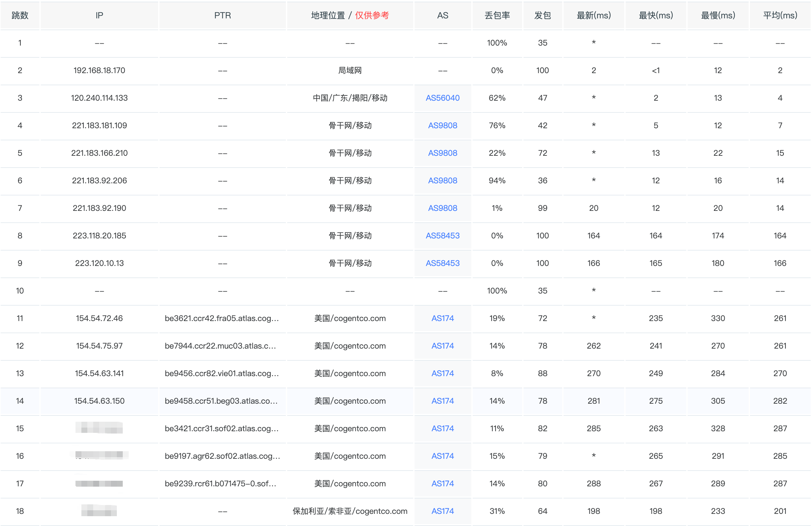
Task: Click AS174 link in the Sofia hop 18 row
Action: [442, 511]
